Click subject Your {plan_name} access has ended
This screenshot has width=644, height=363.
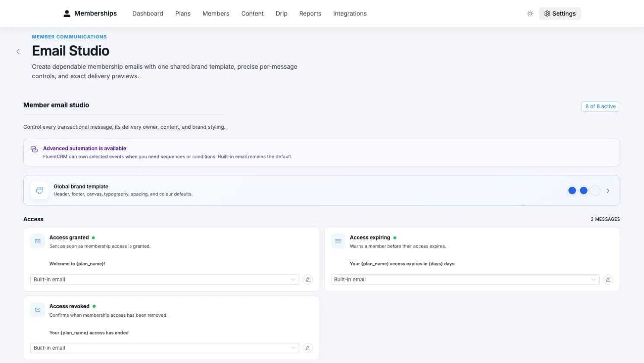click(89, 333)
